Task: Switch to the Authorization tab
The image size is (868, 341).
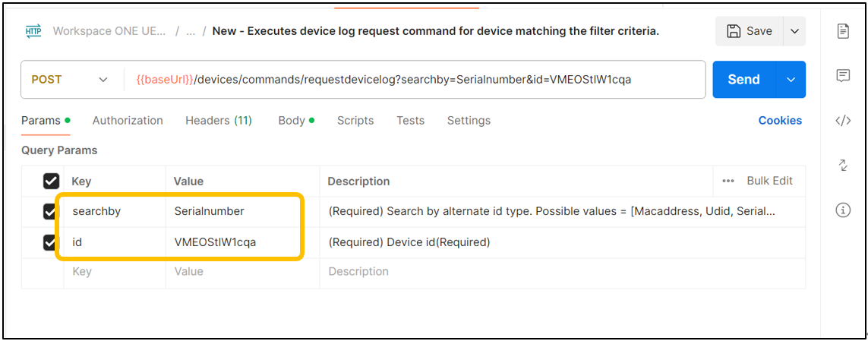Action: point(128,121)
